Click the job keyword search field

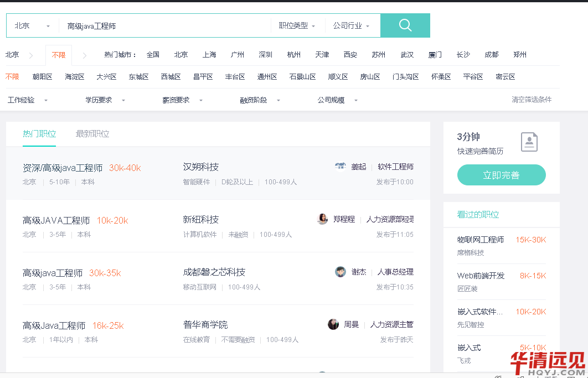[164, 25]
